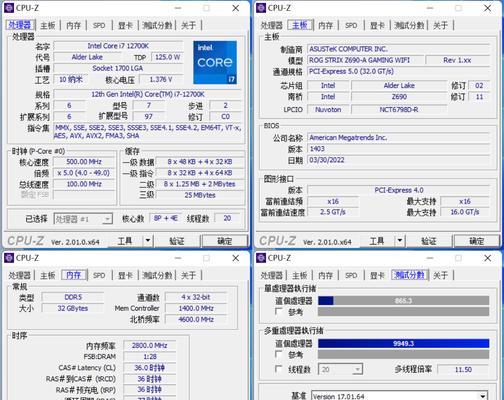The width and height of the screenshot is (504, 400).
Task: Close the processor tab CPU-Z window
Action: 235,8
